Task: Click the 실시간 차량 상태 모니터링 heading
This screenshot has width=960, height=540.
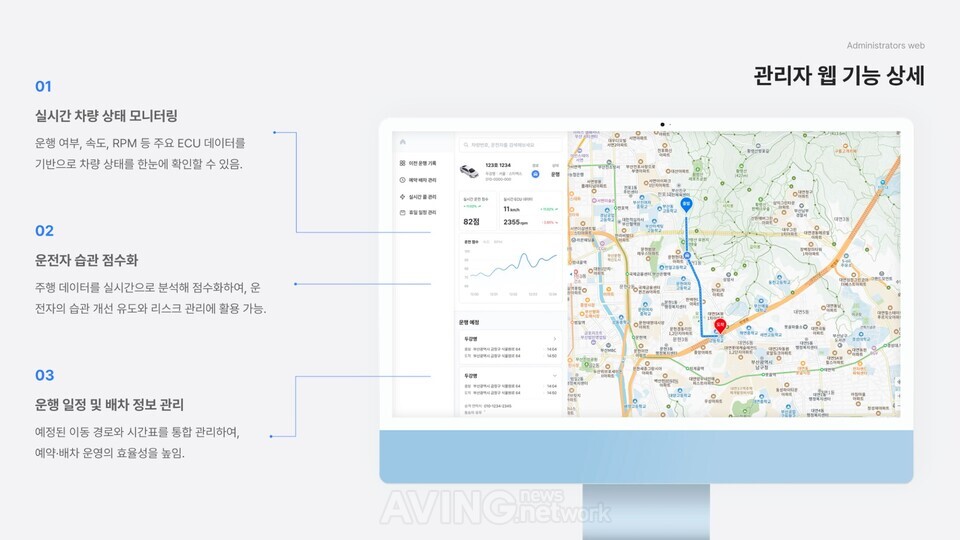Action: point(106,115)
